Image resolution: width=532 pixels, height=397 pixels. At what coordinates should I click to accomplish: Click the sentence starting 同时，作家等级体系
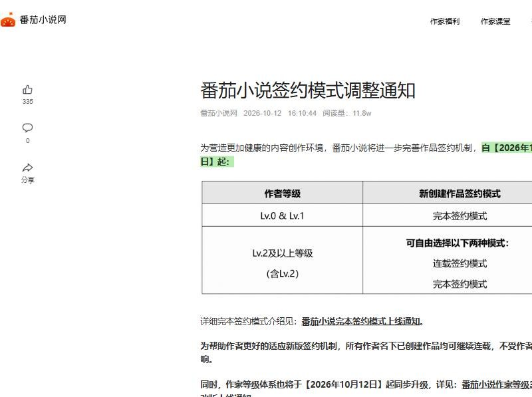point(366,388)
